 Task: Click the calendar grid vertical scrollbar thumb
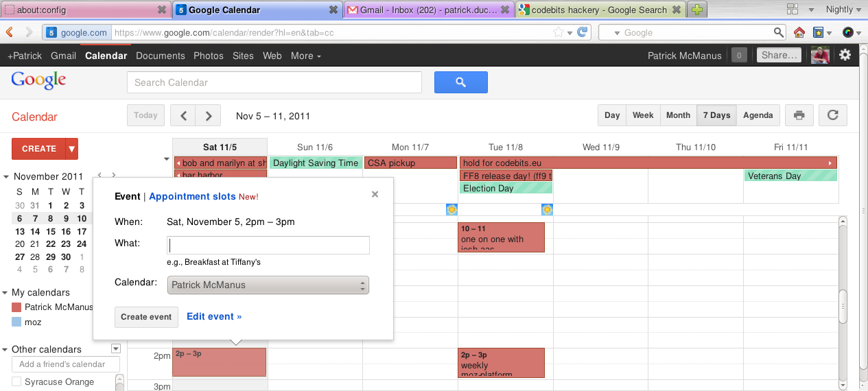[x=843, y=307]
